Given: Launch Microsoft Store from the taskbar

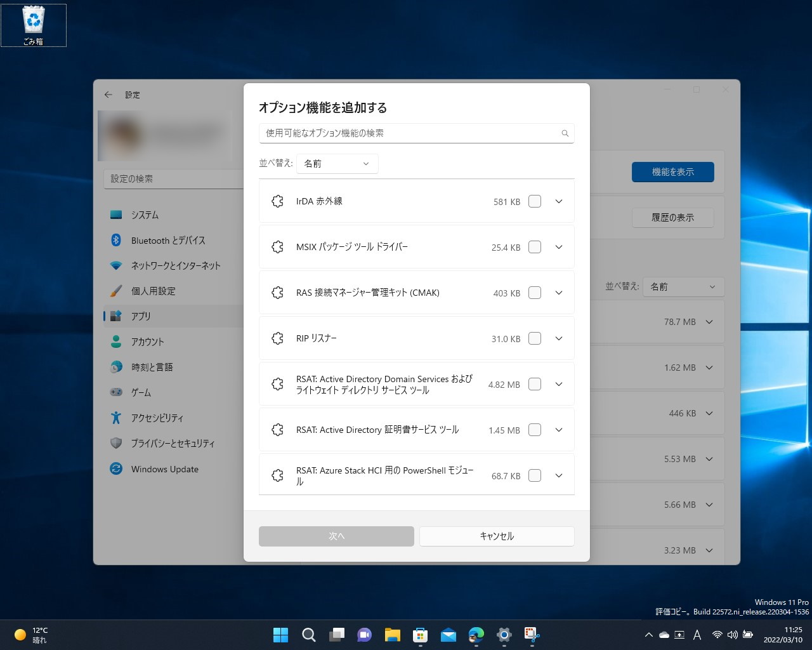Looking at the screenshot, I should [419, 635].
